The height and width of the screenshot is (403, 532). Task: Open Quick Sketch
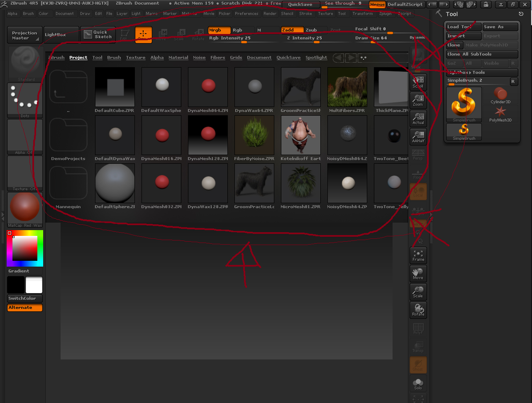pyautogui.click(x=98, y=35)
